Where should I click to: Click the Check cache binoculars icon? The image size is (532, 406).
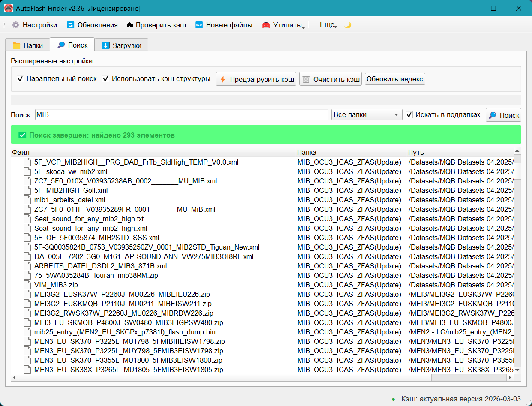[130, 25]
